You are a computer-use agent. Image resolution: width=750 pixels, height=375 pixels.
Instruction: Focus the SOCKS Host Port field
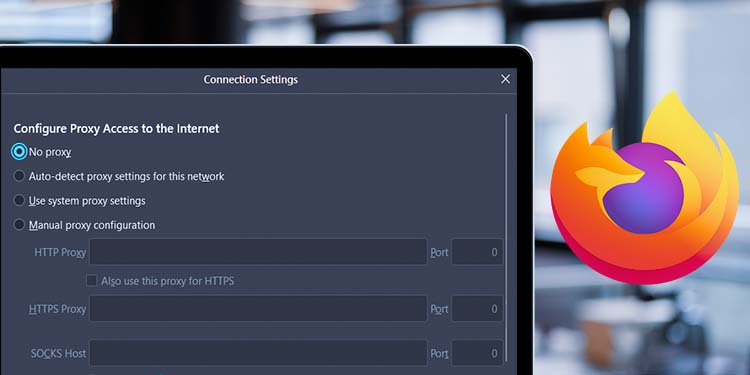pyautogui.click(x=477, y=353)
